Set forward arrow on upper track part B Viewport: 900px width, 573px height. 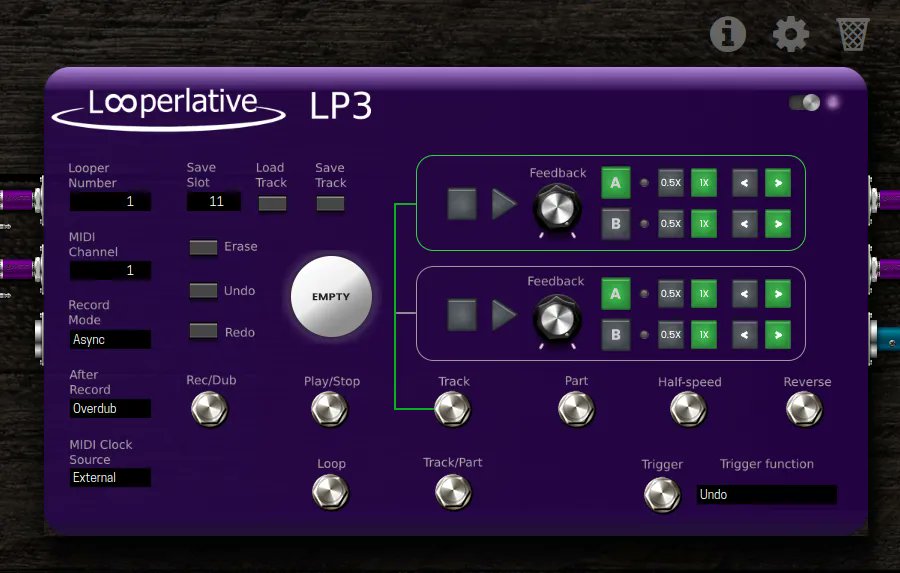778,223
